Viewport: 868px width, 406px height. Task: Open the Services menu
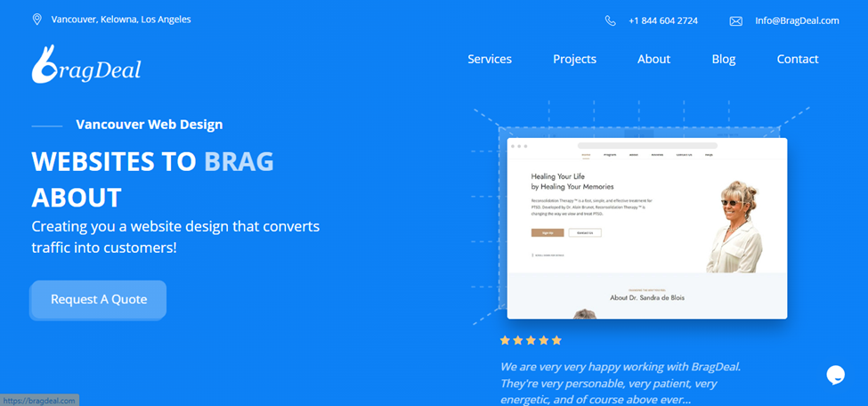490,59
